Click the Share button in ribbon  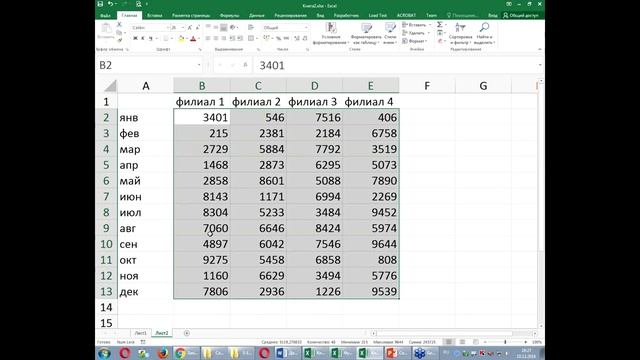pyautogui.click(x=521, y=16)
